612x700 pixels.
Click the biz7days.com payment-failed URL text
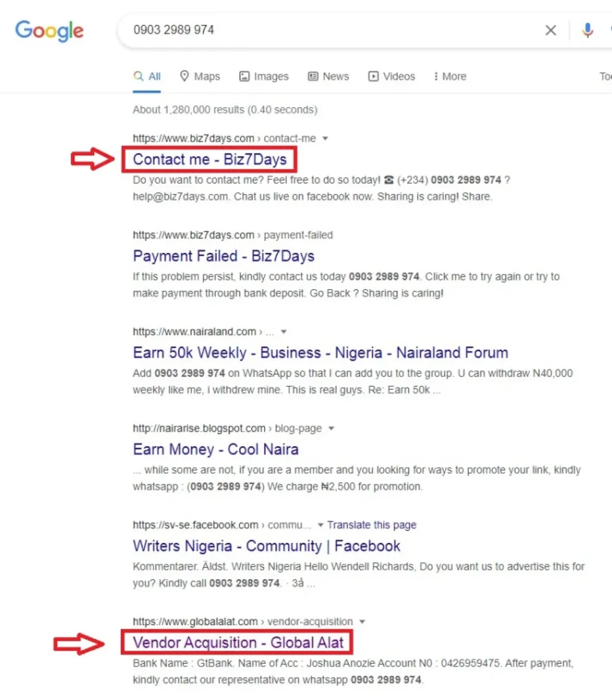pyautogui.click(x=233, y=235)
